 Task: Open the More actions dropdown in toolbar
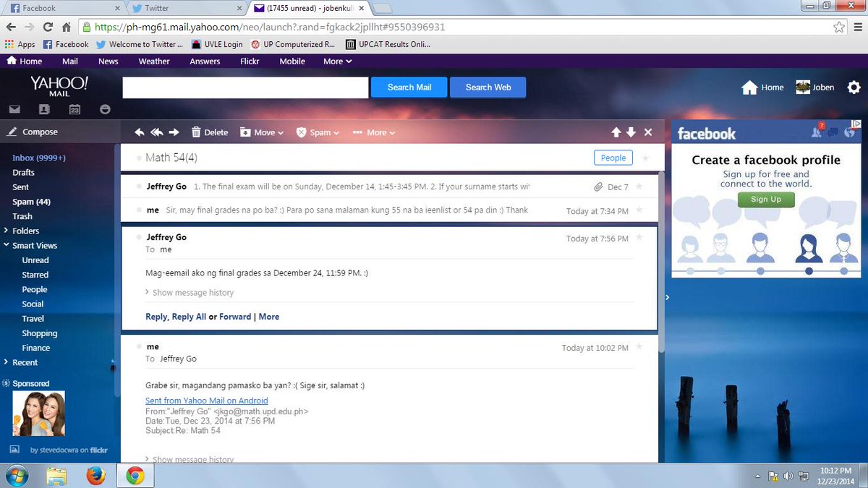pyautogui.click(x=374, y=132)
